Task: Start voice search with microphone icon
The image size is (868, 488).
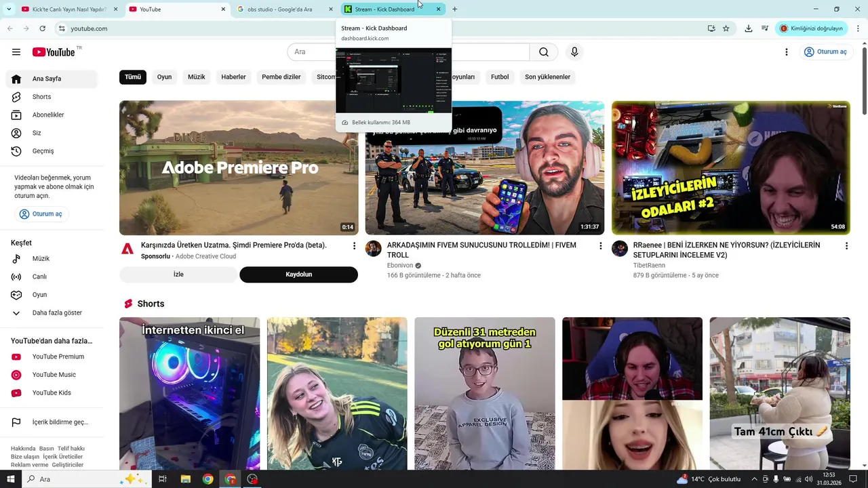Action: 574,52
